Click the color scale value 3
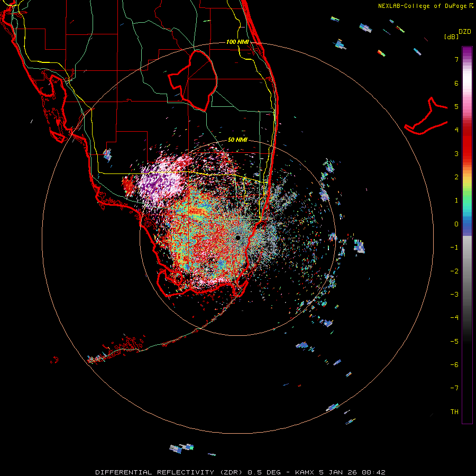The width and height of the screenshot is (476, 476). pos(456,153)
